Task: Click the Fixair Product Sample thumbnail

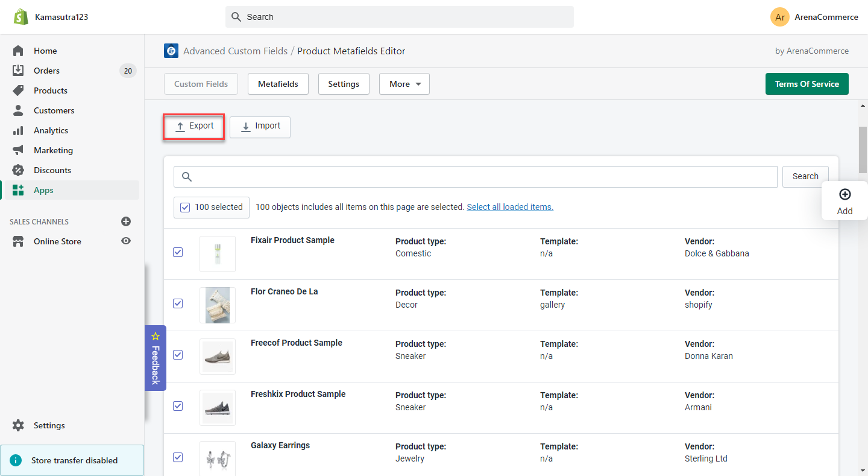Action: point(218,254)
